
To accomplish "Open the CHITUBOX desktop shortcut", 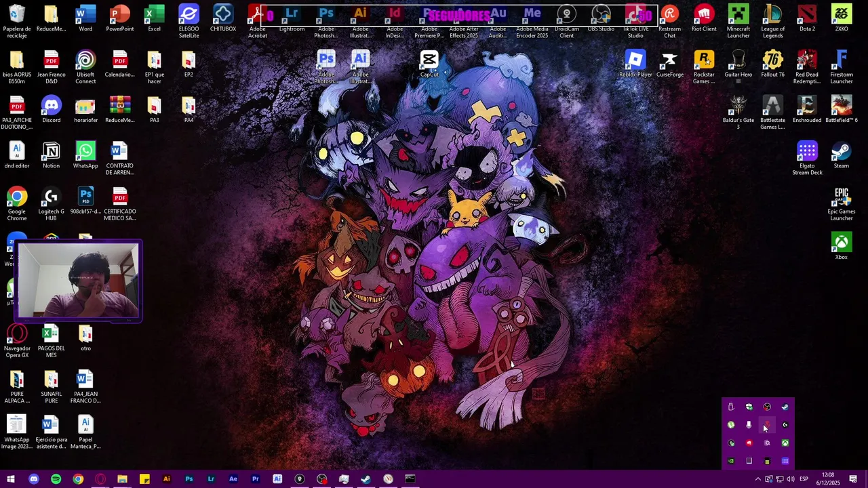I will 223,18.
